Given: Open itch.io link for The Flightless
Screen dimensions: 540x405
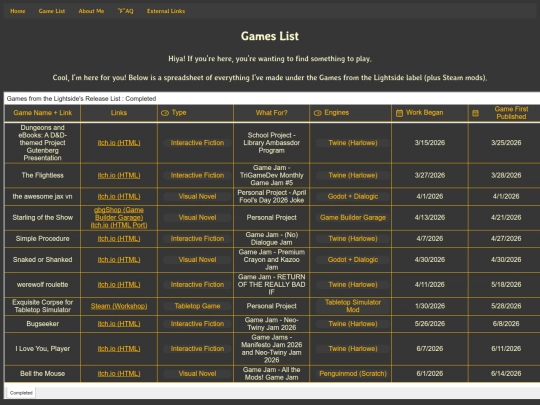Looking at the screenshot, I should [x=119, y=175].
